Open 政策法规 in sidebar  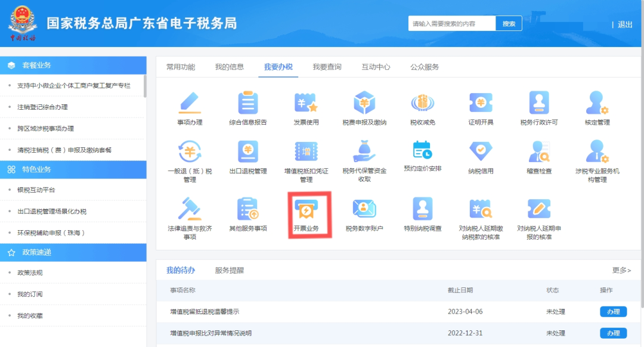(30, 272)
